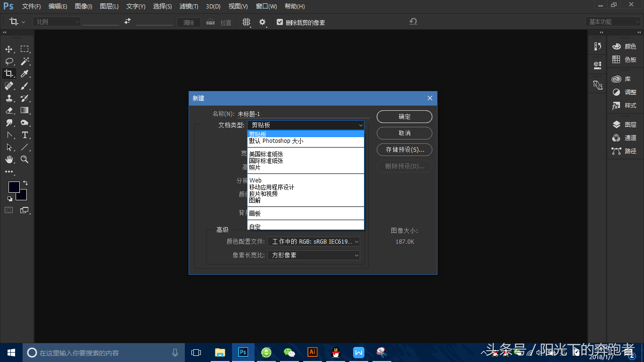Image resolution: width=644 pixels, height=362 pixels.
Task: Open the 路径 paths panel
Action: 625,151
